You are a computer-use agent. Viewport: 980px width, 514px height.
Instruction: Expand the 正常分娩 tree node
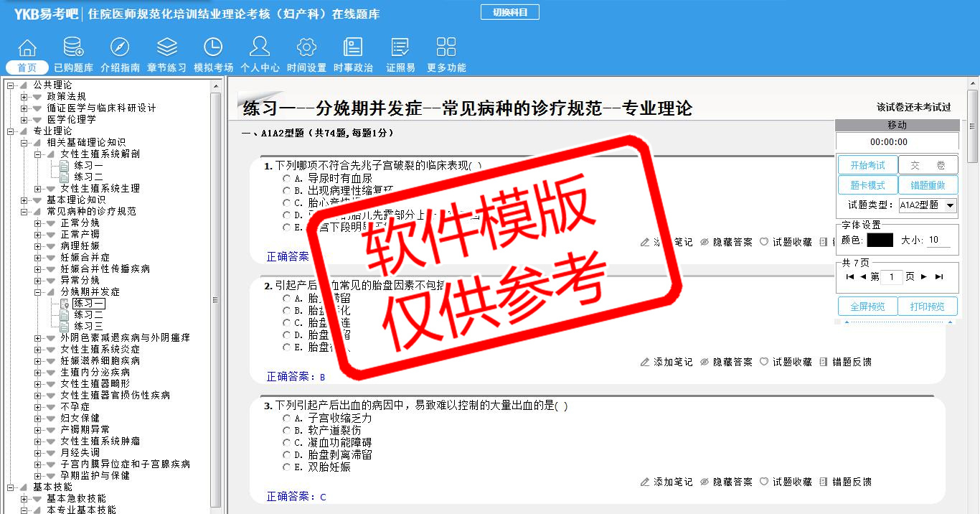(38, 223)
